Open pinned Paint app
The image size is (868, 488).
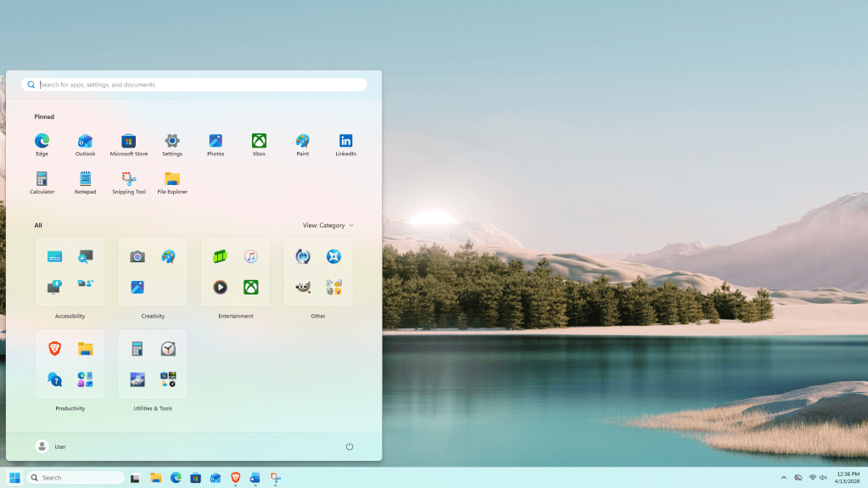[x=302, y=145]
